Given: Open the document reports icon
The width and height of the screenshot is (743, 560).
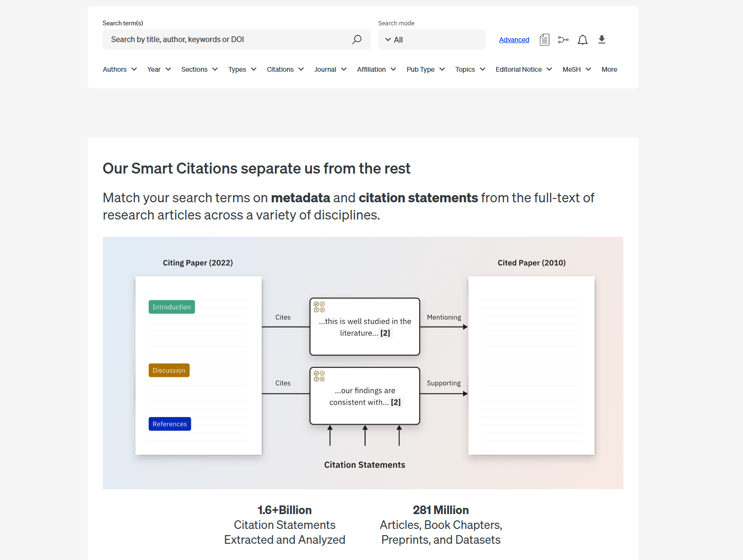Looking at the screenshot, I should coord(544,40).
